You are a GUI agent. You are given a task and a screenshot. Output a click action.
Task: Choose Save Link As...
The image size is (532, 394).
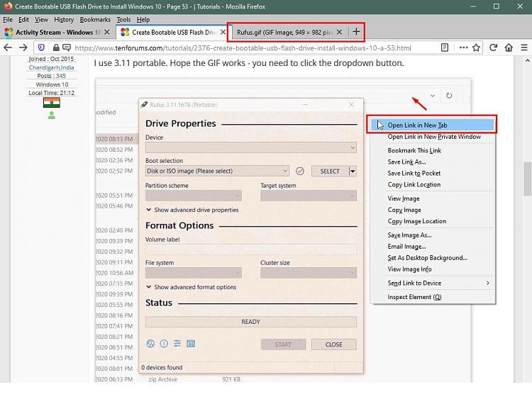433,162
